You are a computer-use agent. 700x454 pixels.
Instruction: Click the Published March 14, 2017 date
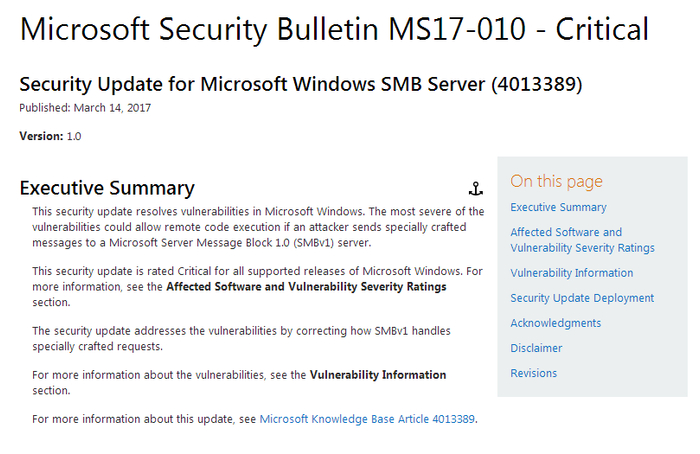click(84, 108)
